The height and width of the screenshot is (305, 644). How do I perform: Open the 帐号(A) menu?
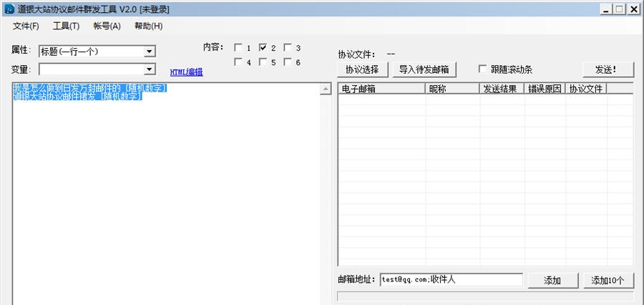107,26
